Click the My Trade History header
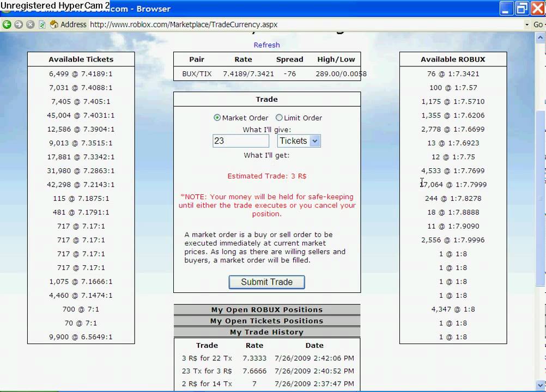The height and width of the screenshot is (392, 546). tap(266, 332)
